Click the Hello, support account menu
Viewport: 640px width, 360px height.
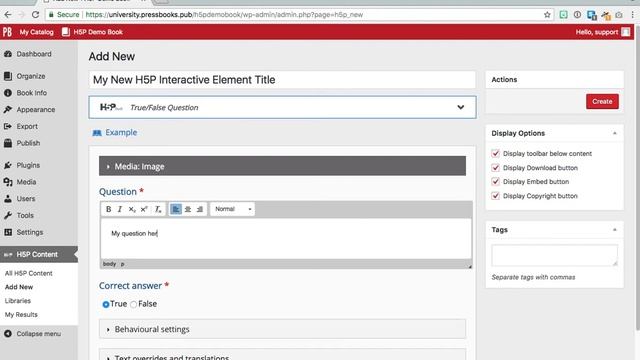602,32
